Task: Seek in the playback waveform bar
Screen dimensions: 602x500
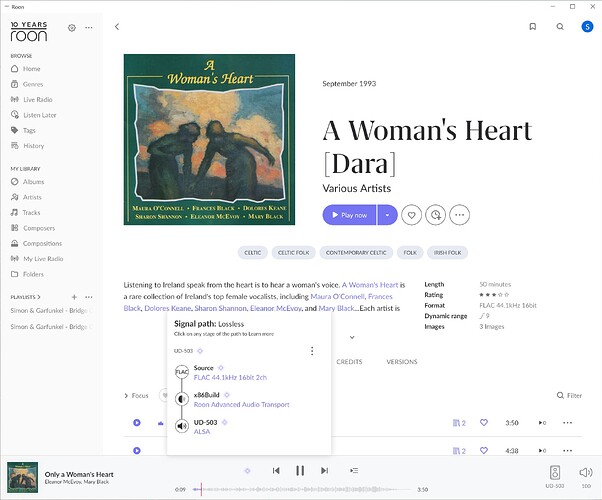Action: tap(302, 489)
